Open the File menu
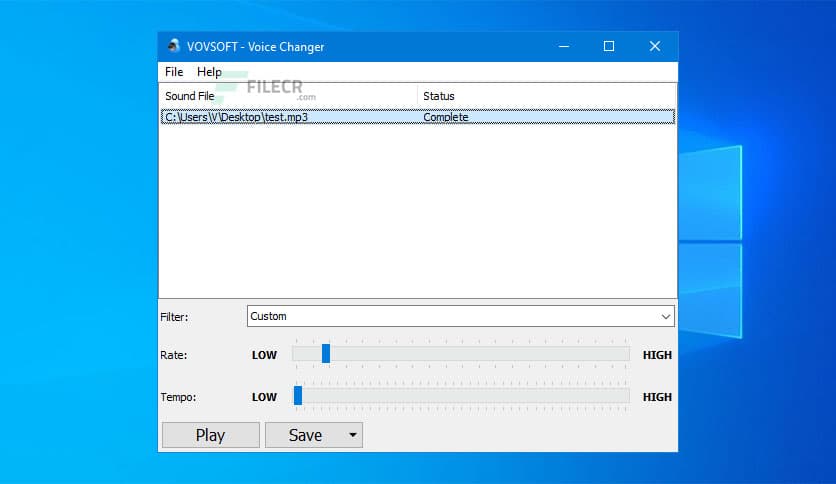This screenshot has width=836, height=484. (174, 72)
